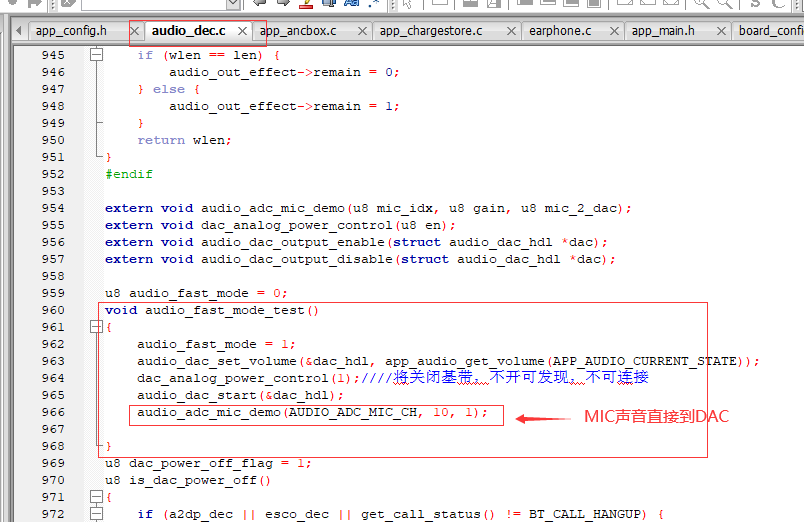Close the audio_dec.c tab
The height and width of the screenshot is (522, 804).
(243, 31)
